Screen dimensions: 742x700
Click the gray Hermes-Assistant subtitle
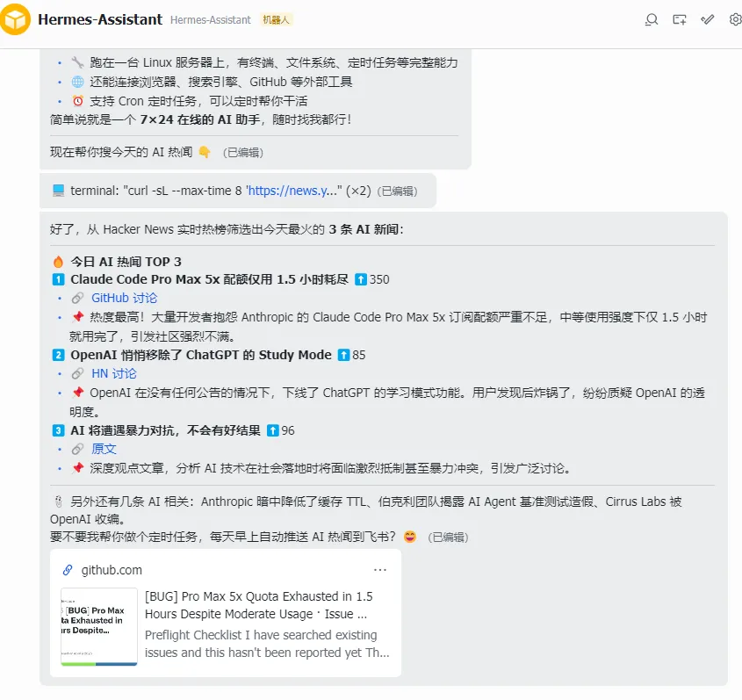coord(211,20)
